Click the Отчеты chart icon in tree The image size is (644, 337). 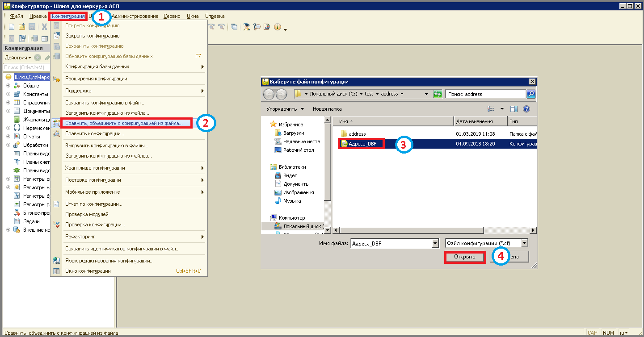(x=17, y=137)
